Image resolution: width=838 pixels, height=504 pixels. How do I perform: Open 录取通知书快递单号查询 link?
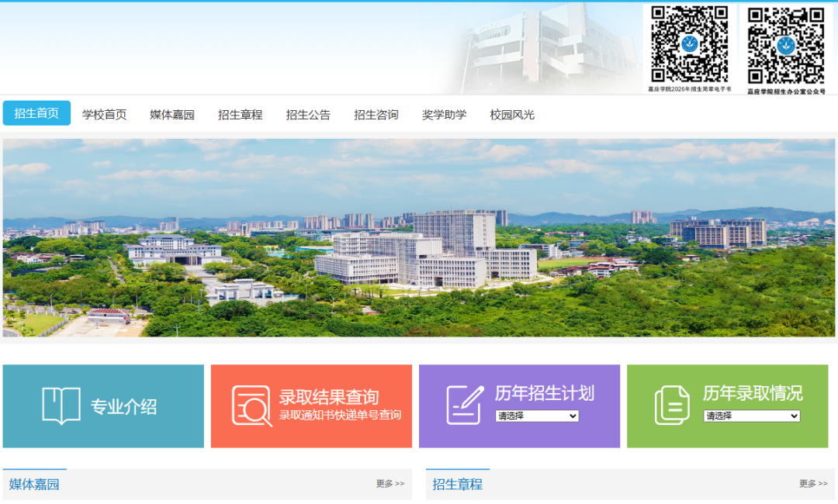click(340, 415)
